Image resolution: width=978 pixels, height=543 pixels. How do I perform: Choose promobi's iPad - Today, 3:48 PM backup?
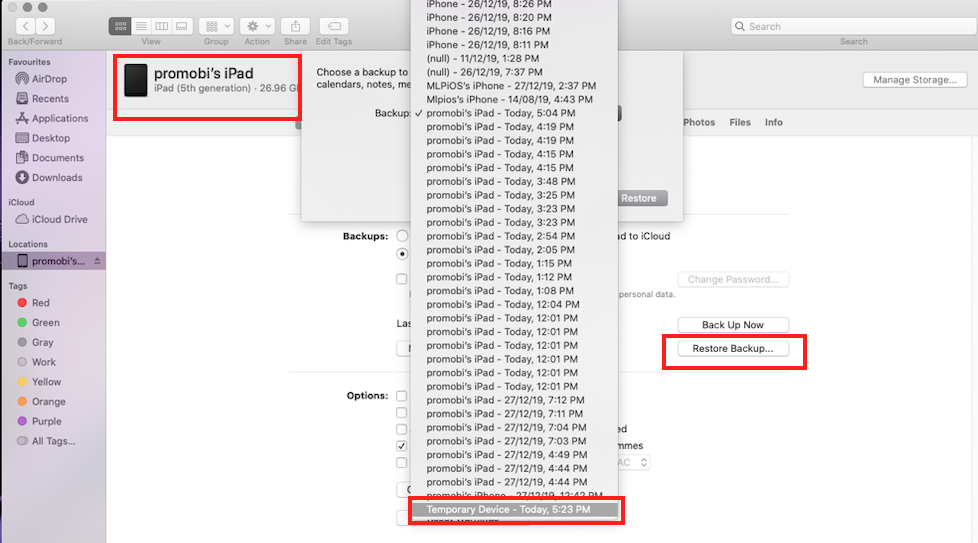click(515, 181)
